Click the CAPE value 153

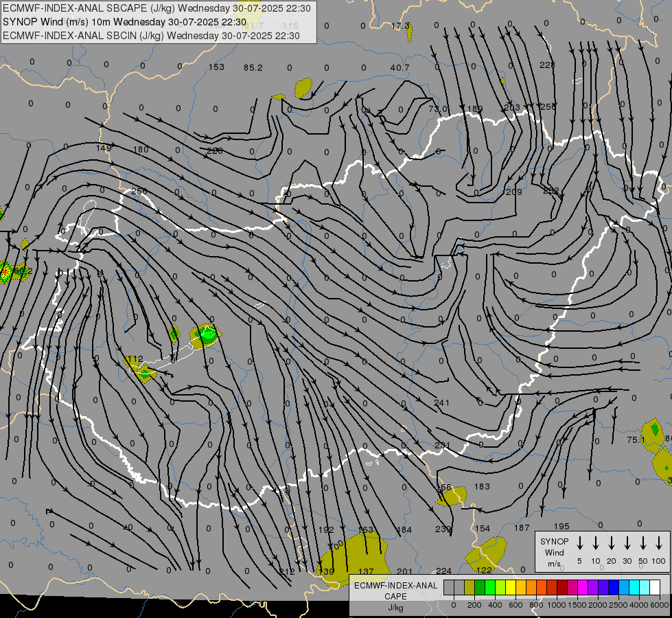[x=216, y=67]
